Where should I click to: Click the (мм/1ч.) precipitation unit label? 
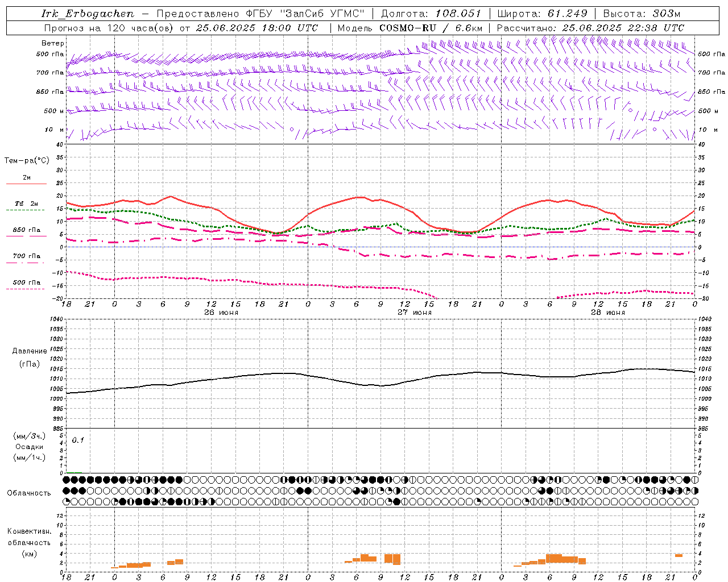click(30, 458)
